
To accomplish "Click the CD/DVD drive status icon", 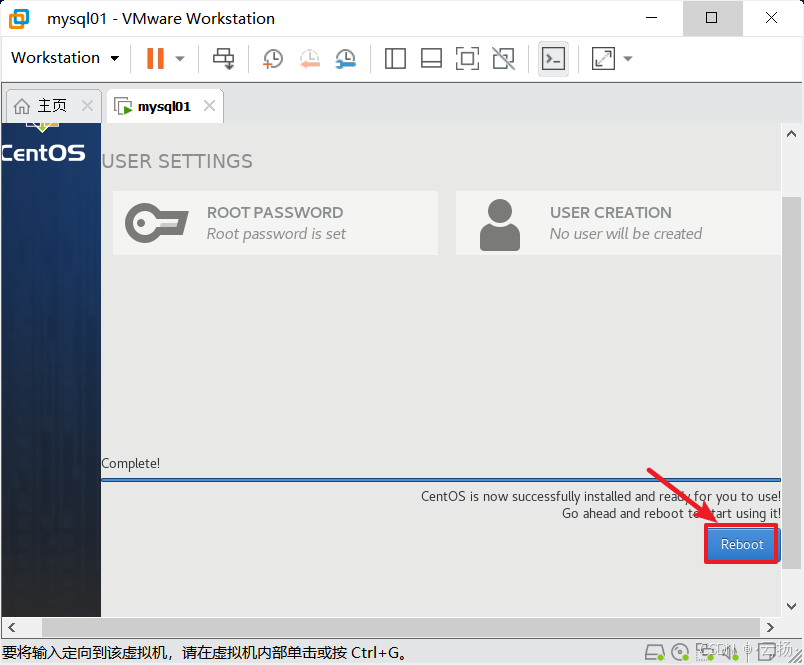I will (x=680, y=652).
